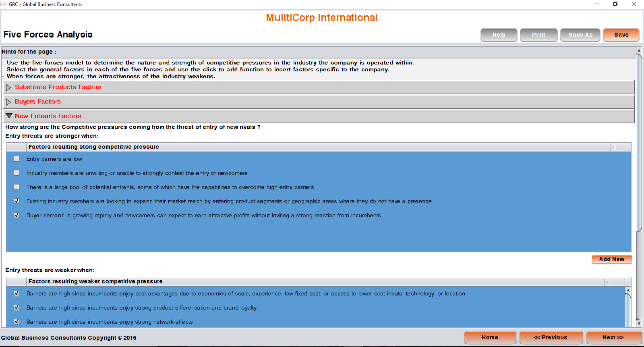This screenshot has height=347, width=644.
Task: Select the New Entrants Factors heading
Action: [48, 116]
